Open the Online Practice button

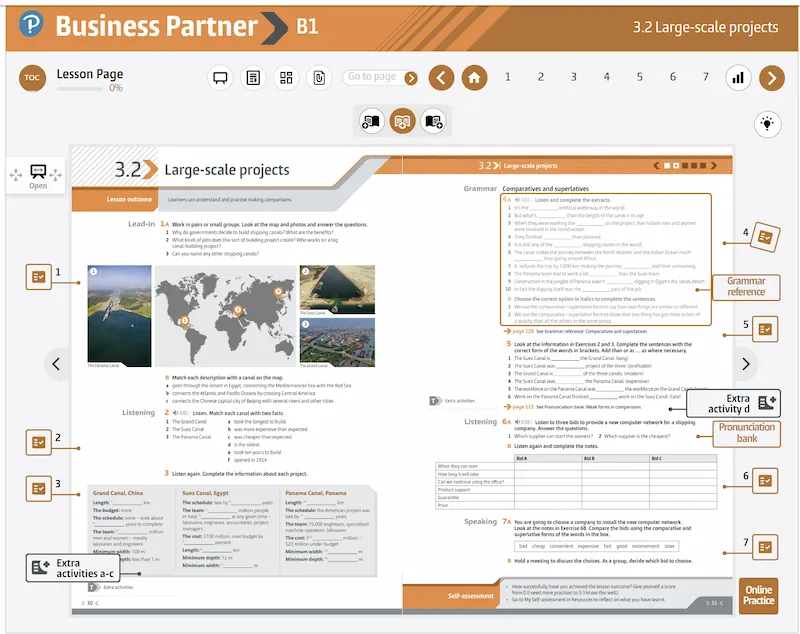coord(758,595)
